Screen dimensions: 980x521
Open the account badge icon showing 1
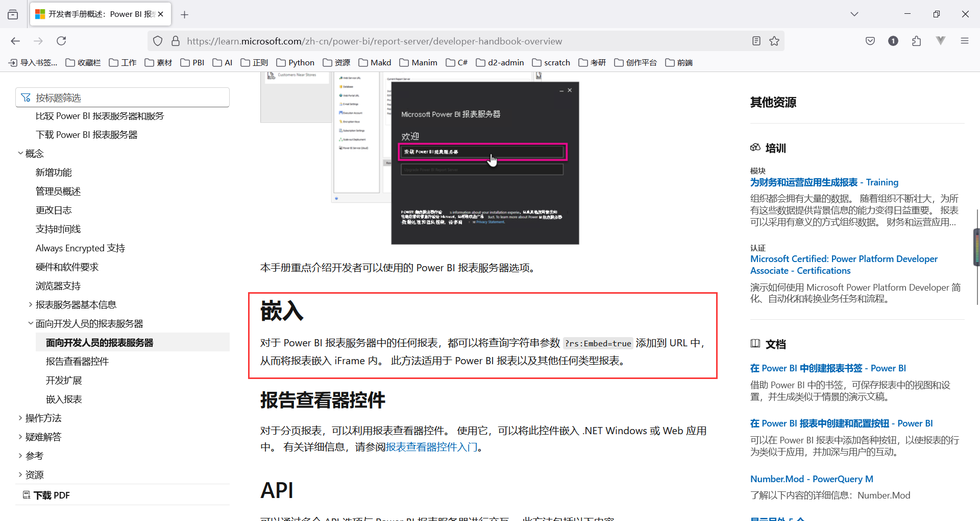tap(893, 41)
